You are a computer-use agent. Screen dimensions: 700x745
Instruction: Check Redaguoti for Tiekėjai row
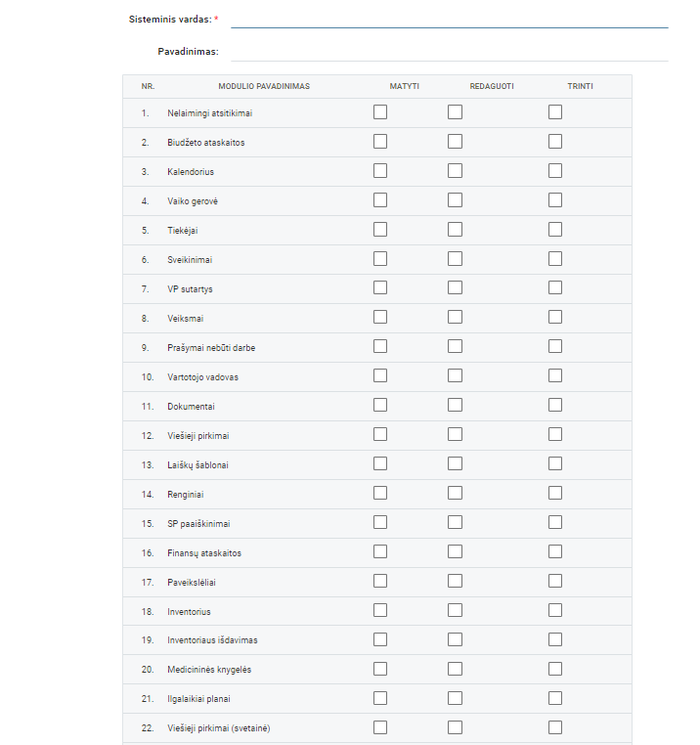click(455, 230)
